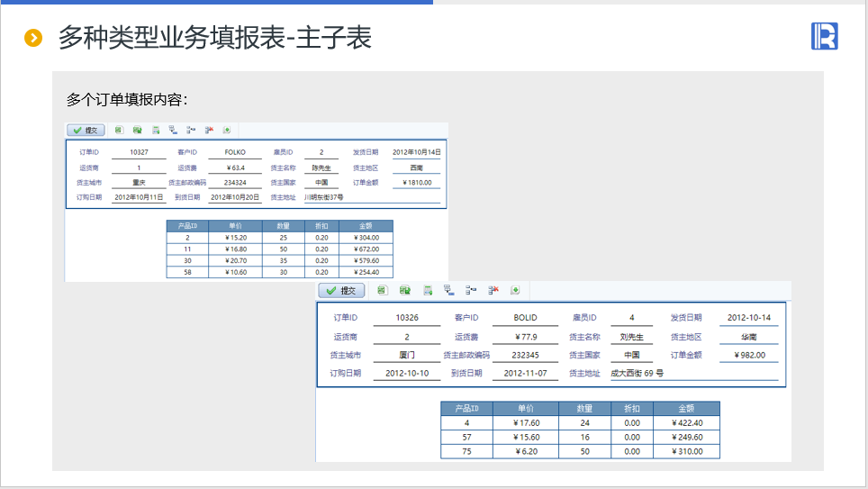Click the postal code field showing 234324
The height and width of the screenshot is (489, 868).
coord(235,183)
